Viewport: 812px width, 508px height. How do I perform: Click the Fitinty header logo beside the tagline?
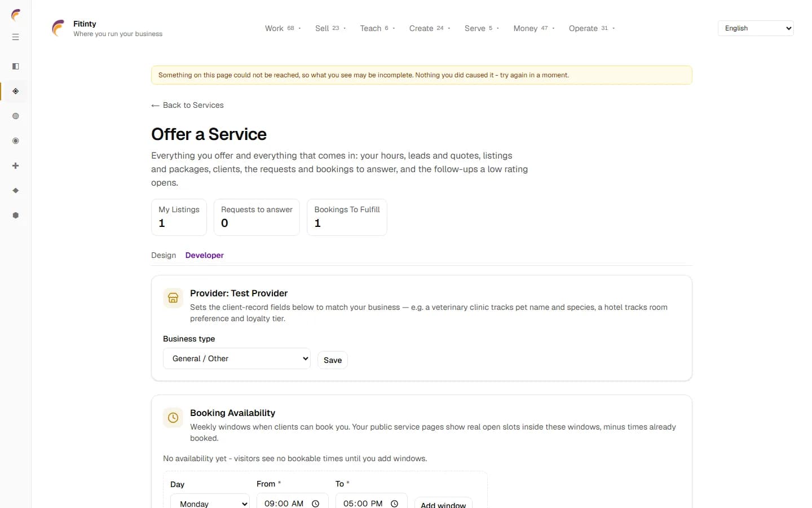tap(58, 28)
